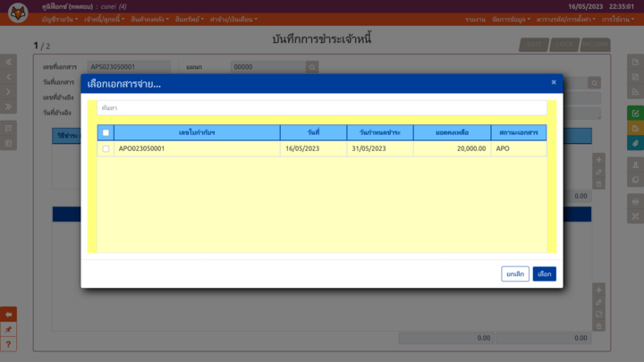Click trash icon of lower table

point(598,326)
